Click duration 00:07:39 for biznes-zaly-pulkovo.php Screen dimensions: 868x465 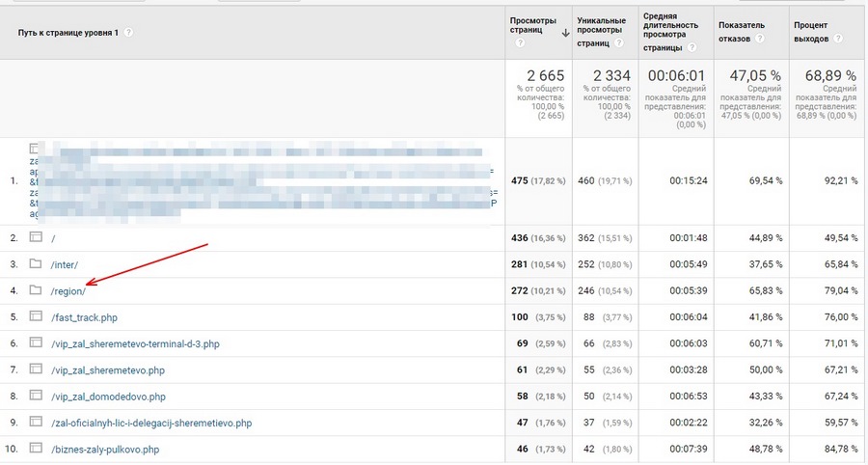click(x=688, y=449)
